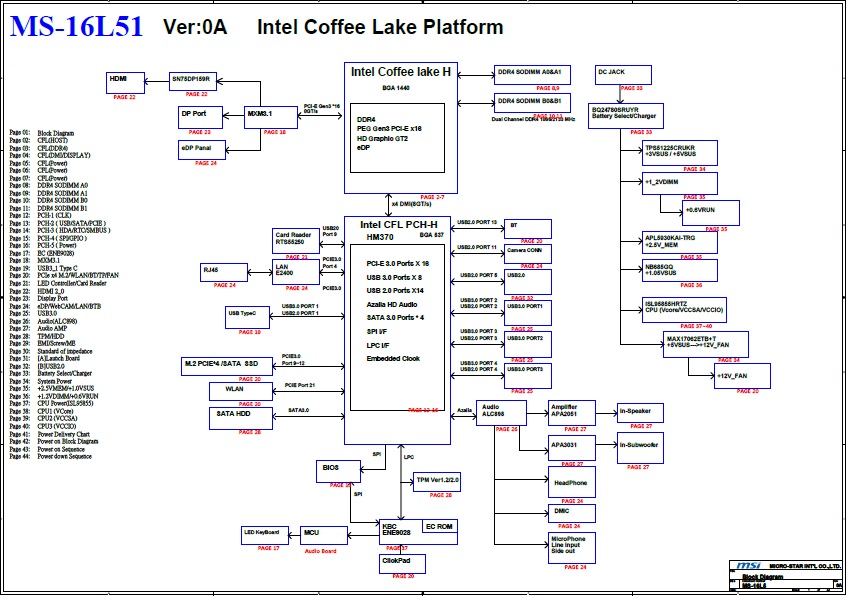
Task: Select the HDMI block in the diagram
Action: pos(125,83)
